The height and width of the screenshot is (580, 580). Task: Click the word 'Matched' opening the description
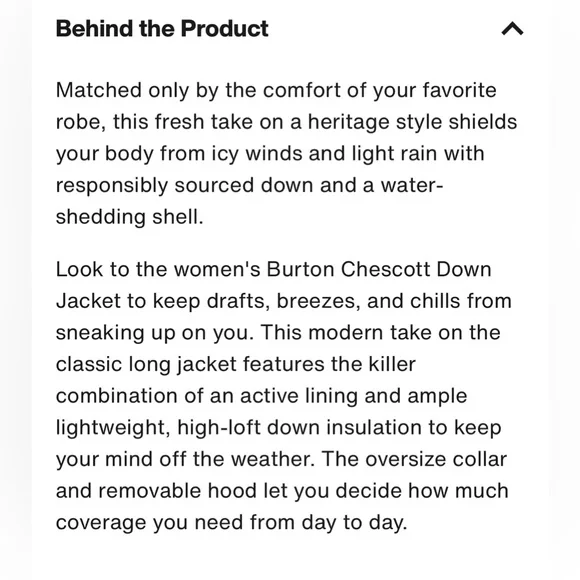99,90
